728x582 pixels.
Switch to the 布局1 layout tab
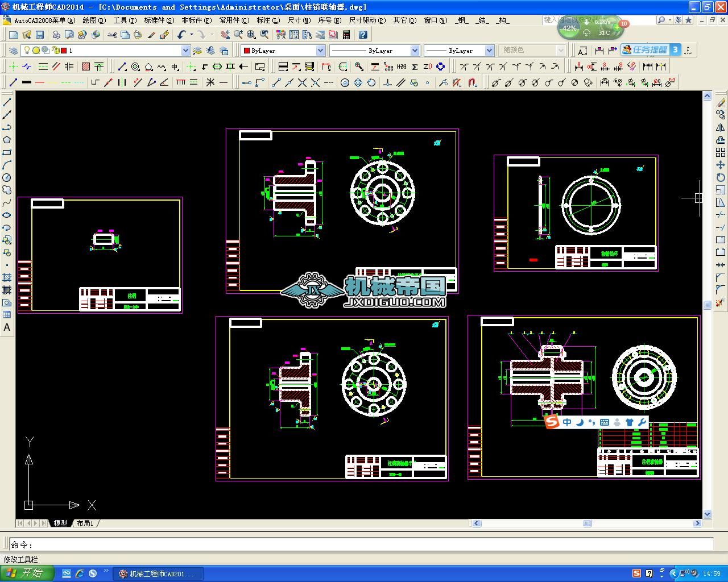[x=85, y=523]
